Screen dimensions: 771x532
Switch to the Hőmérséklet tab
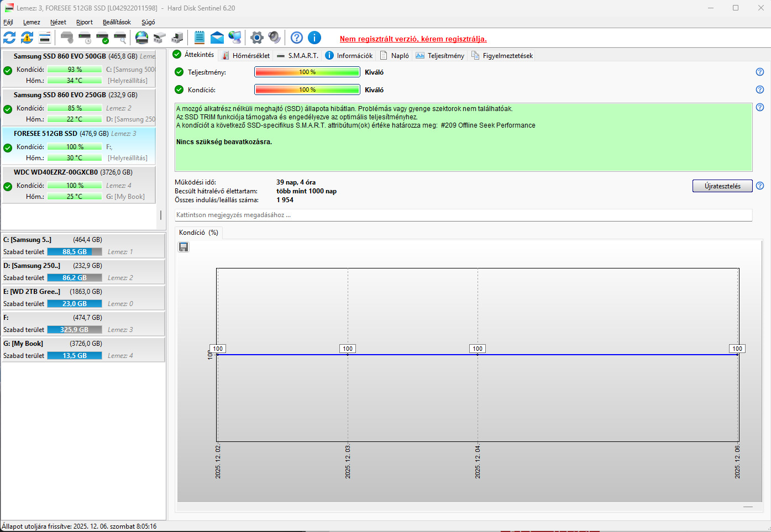(245, 55)
